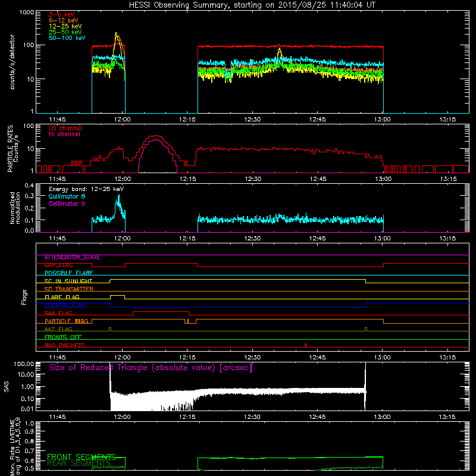The width and height of the screenshot is (476, 476).
Task: Select the green 25-50 keV legend entry
Action: (65, 32)
